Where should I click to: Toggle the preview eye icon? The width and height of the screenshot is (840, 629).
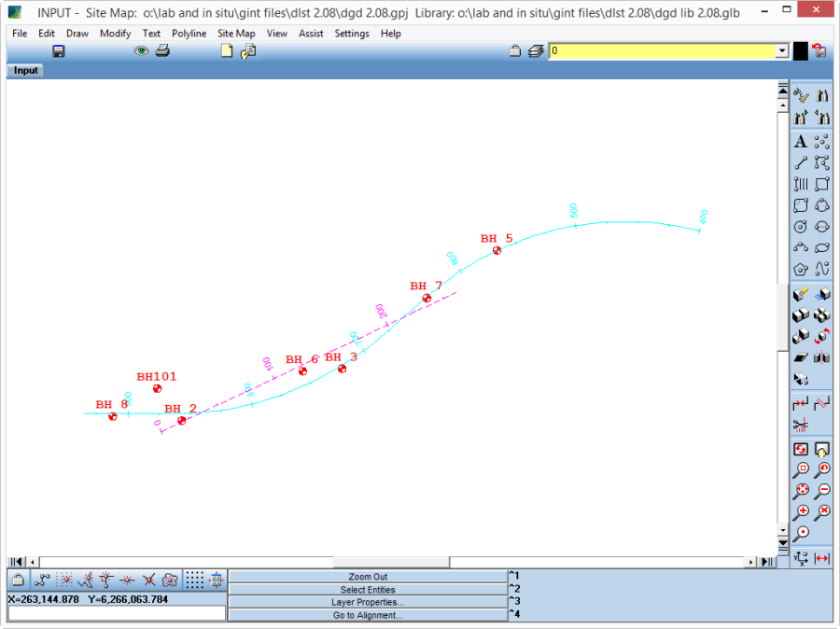(141, 51)
